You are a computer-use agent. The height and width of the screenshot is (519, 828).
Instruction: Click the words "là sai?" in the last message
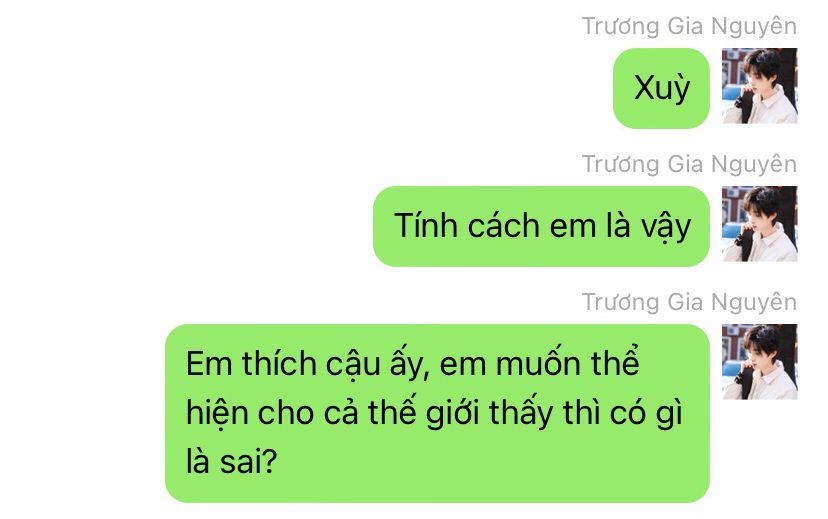232,461
